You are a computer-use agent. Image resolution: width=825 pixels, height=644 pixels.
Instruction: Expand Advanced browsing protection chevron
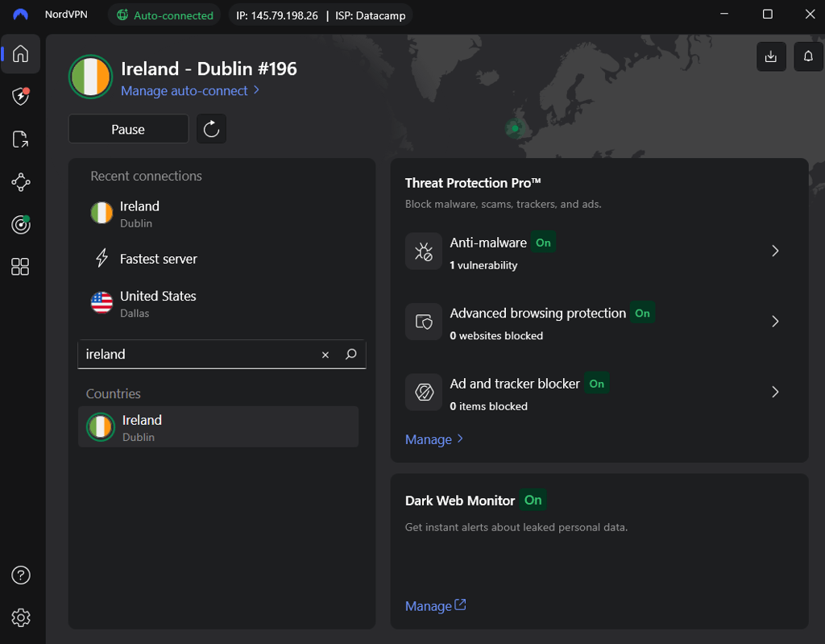(775, 322)
